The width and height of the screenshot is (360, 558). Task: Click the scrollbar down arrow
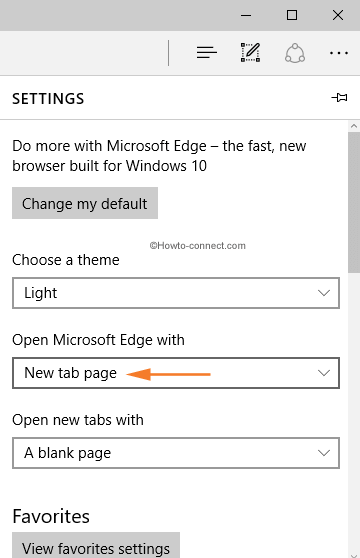coord(354,555)
